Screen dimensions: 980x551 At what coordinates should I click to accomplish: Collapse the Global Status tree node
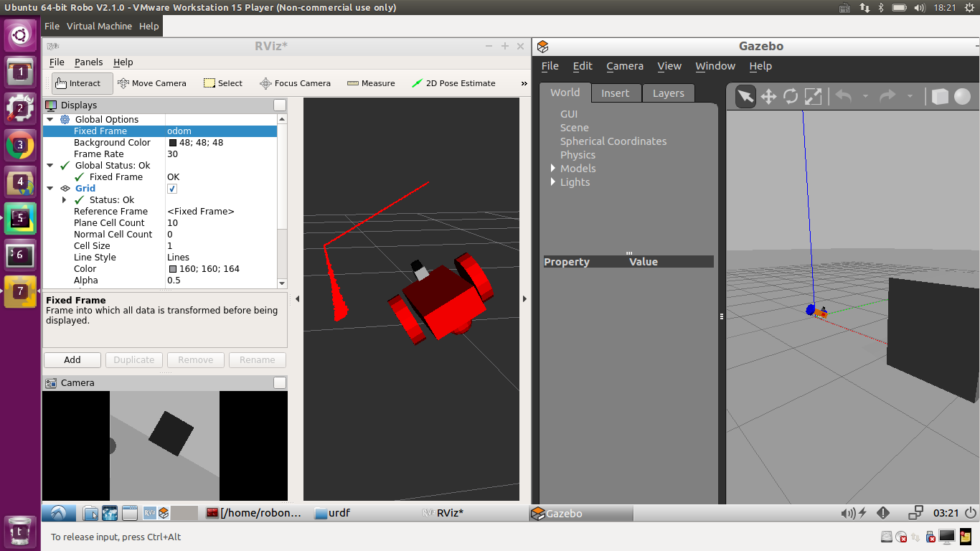(x=50, y=166)
